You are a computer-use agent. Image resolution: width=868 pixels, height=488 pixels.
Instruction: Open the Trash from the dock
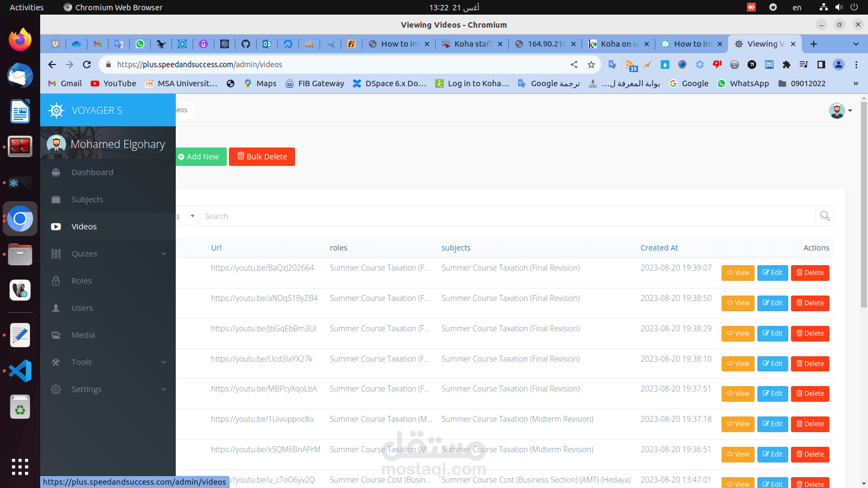[x=20, y=407]
